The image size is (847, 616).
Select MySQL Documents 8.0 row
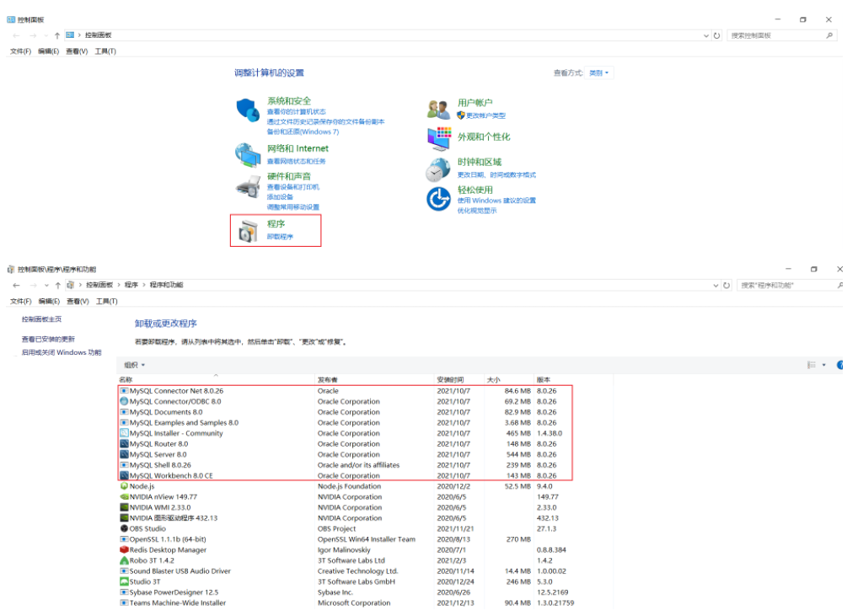click(x=346, y=412)
